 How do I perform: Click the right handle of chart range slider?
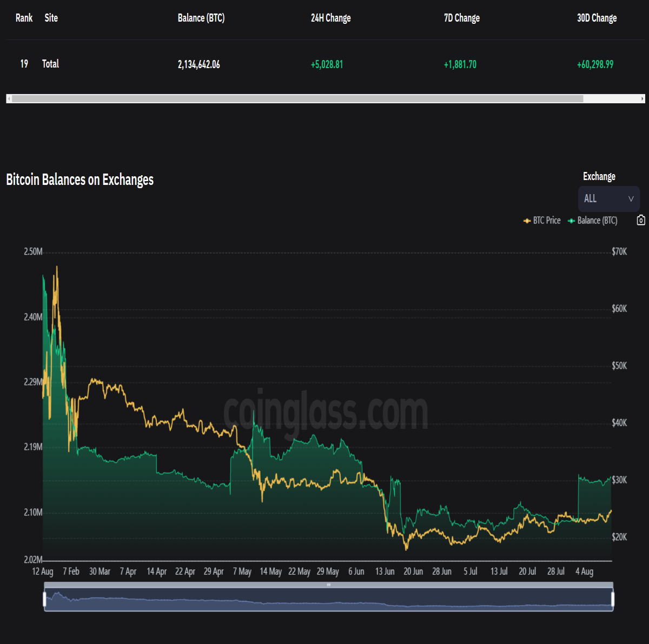[x=613, y=599]
